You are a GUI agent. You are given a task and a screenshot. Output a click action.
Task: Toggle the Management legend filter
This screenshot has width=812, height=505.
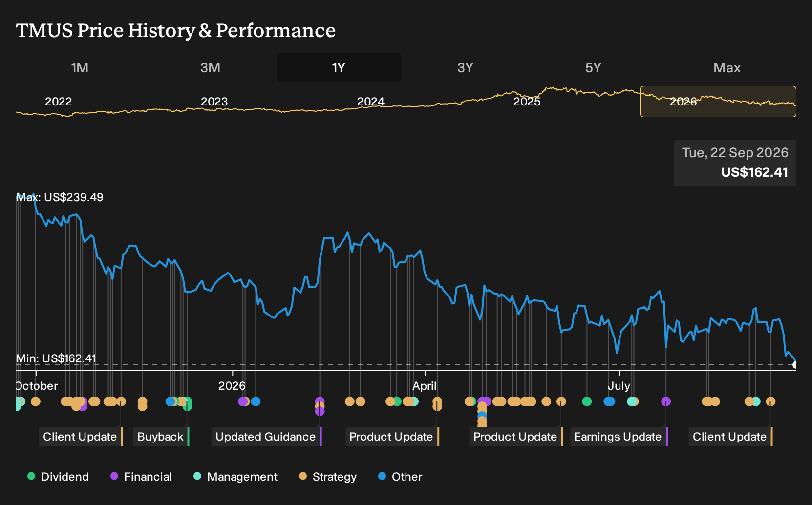(235, 477)
